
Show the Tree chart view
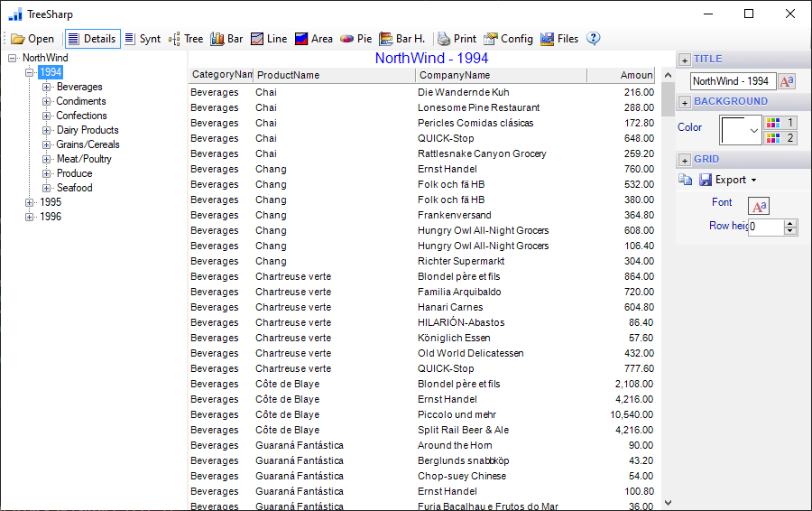tap(186, 39)
